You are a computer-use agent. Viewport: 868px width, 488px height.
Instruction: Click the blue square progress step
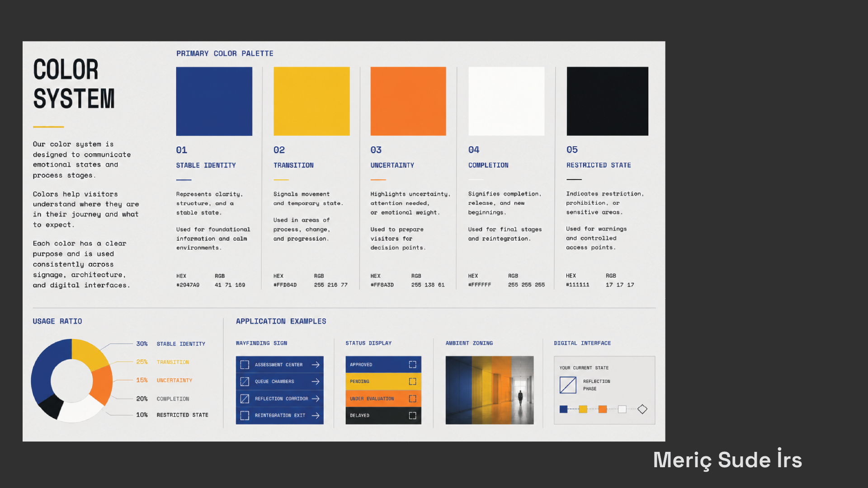[563, 409]
